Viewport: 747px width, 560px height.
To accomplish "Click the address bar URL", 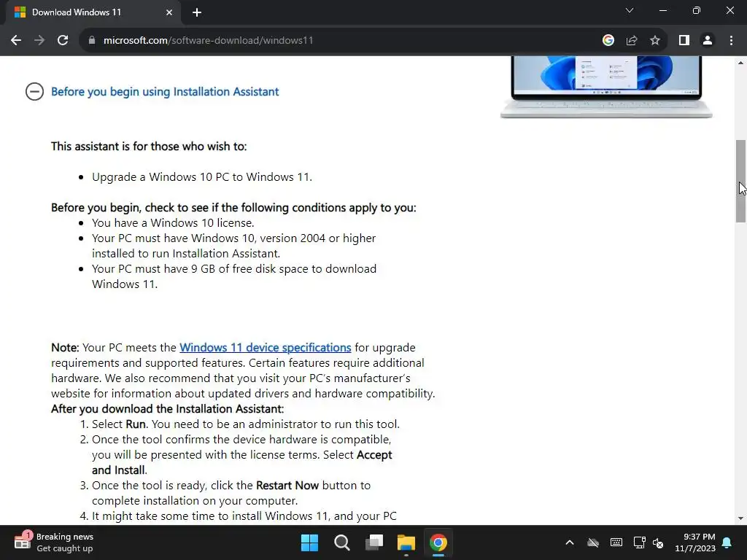I will [x=208, y=41].
